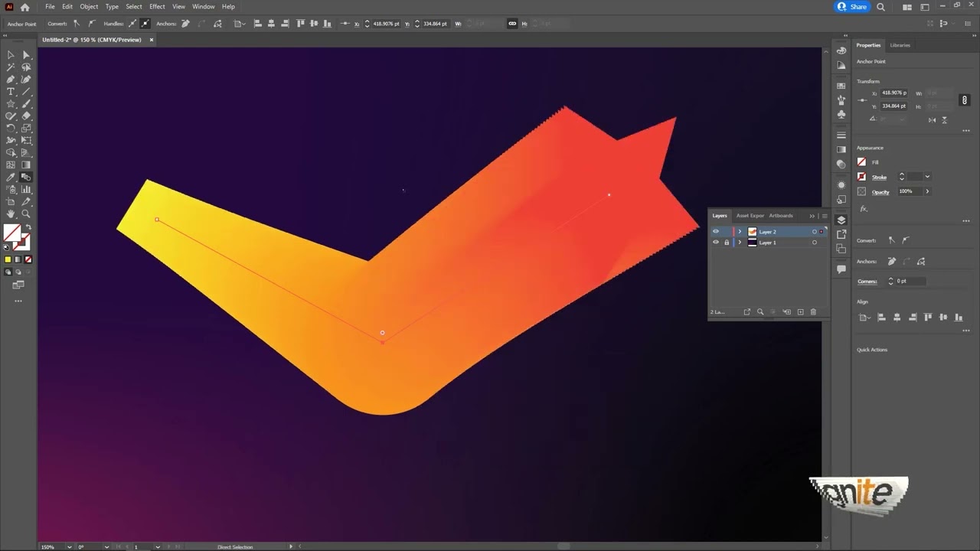The height and width of the screenshot is (551, 980).
Task: Select the Gradient tool
Action: [26, 165]
